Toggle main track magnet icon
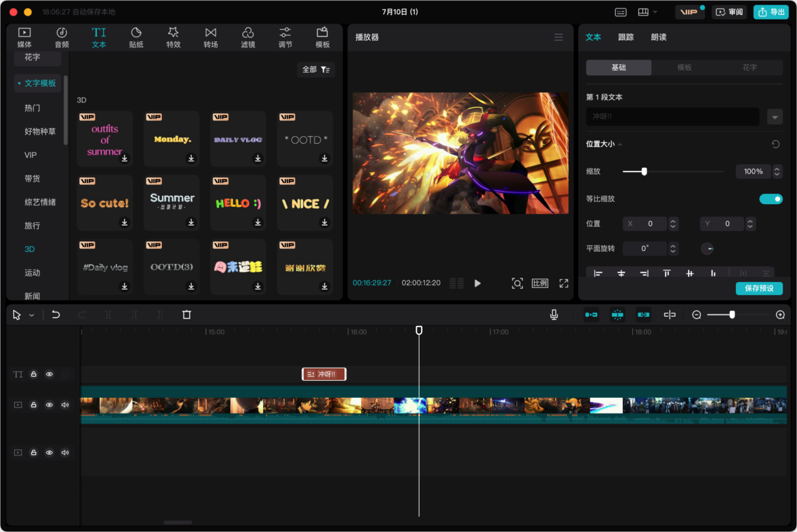The image size is (797, 532). click(x=591, y=314)
